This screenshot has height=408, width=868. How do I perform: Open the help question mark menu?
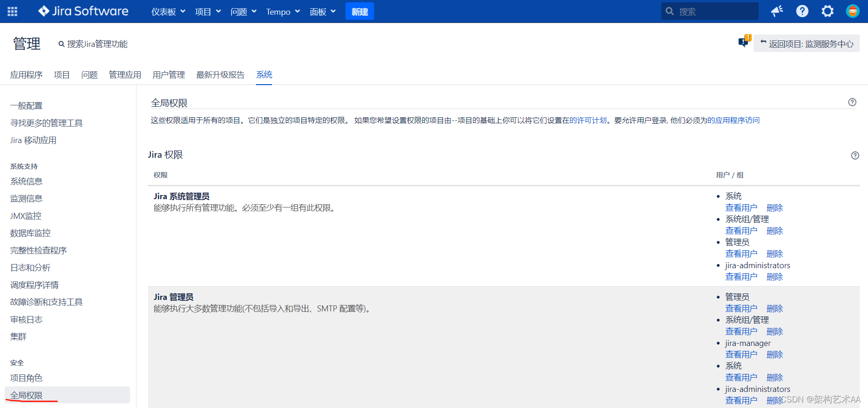click(x=802, y=11)
